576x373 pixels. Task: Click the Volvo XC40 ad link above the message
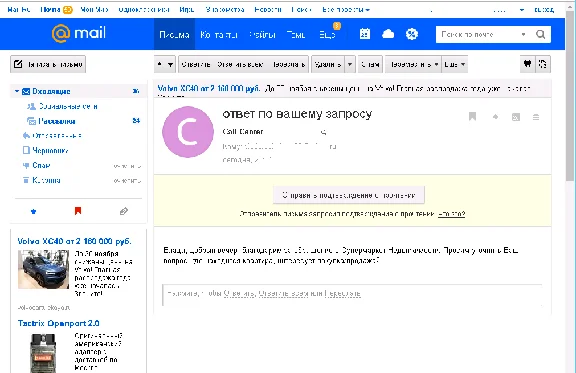tap(209, 89)
